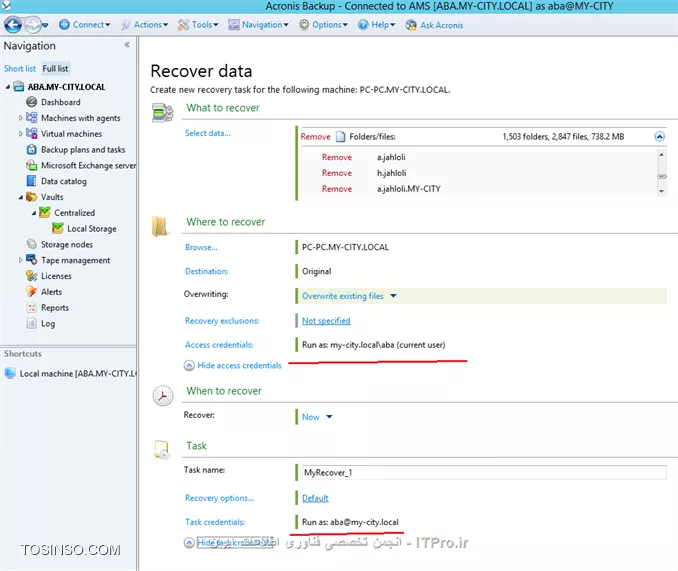Screen dimensions: 678x571
Task: Click the Local Storage vault icon
Action: pos(58,228)
